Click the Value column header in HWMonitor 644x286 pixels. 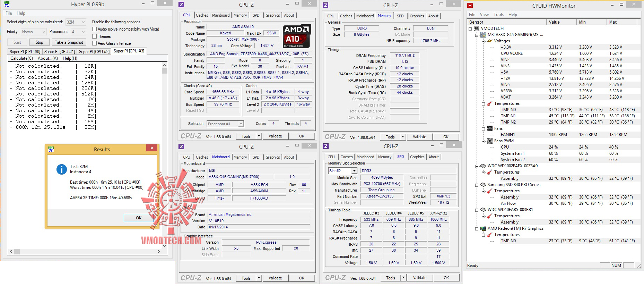click(x=562, y=22)
